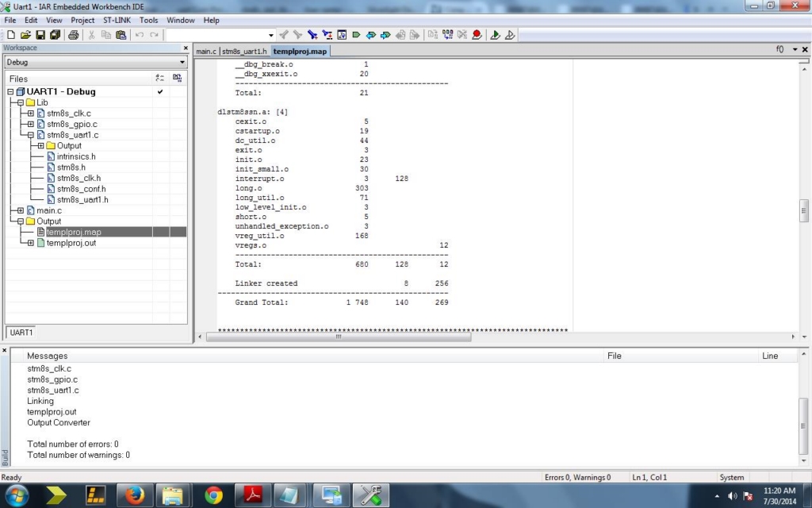Screen dimensions: 812x508
Task: Click the editor horizontal scrollbar thumb
Action: coord(339,337)
